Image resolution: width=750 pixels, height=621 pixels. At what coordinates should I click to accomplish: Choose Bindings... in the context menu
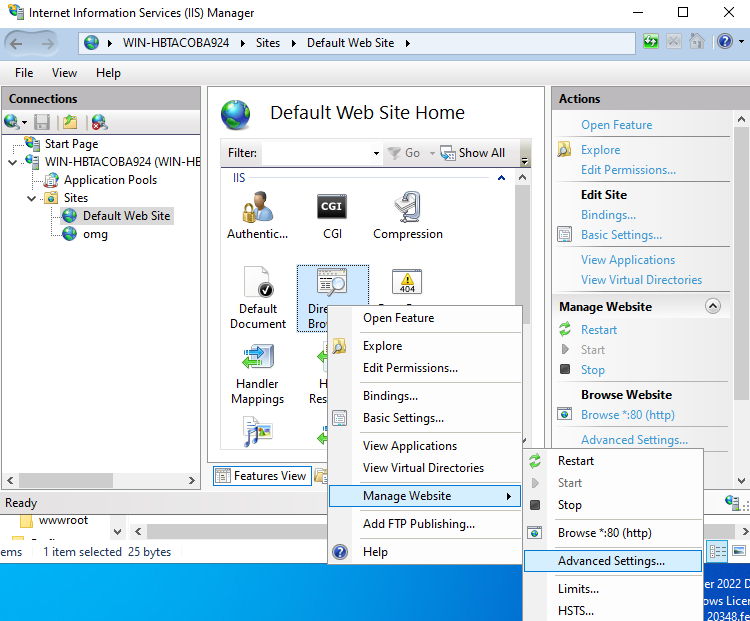[425, 396]
